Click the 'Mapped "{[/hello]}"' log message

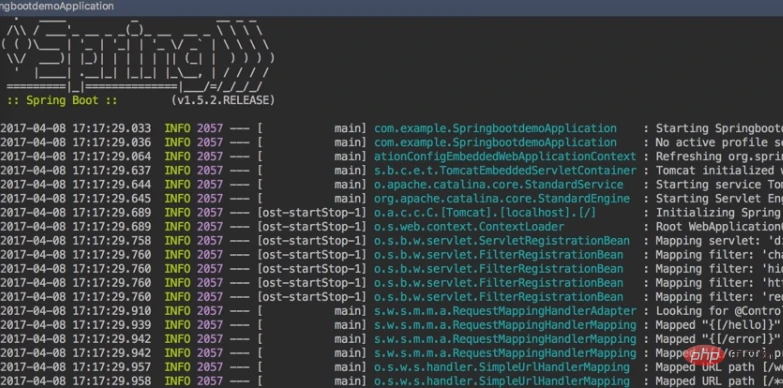pos(718,325)
